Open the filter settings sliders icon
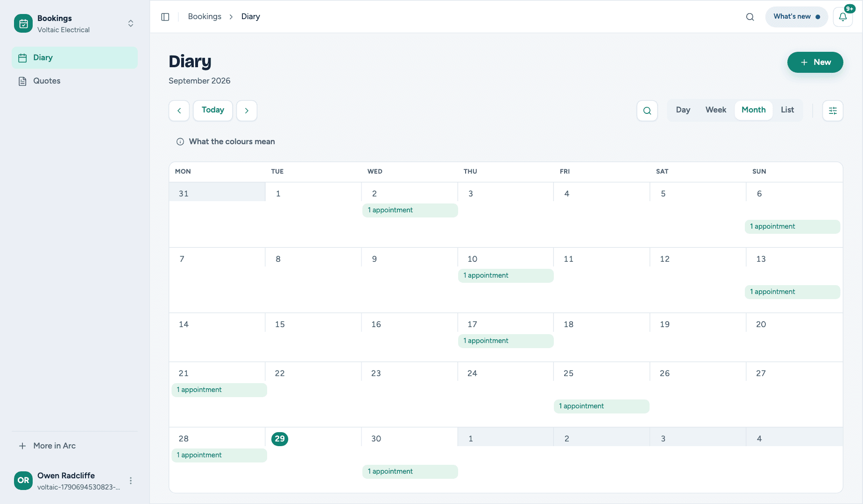The height and width of the screenshot is (504, 863). pos(833,111)
